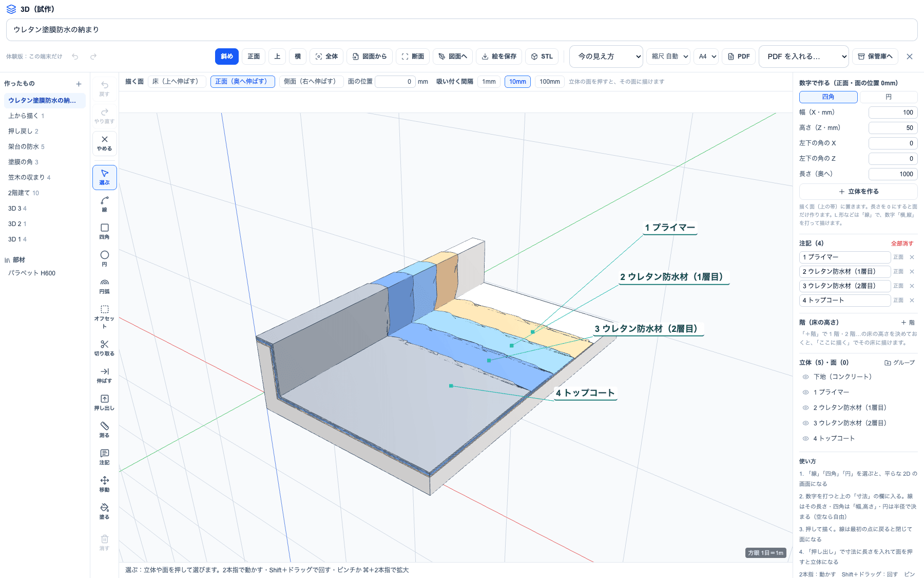
Task: Select the 切り取る scissors tool
Action: tap(105, 348)
